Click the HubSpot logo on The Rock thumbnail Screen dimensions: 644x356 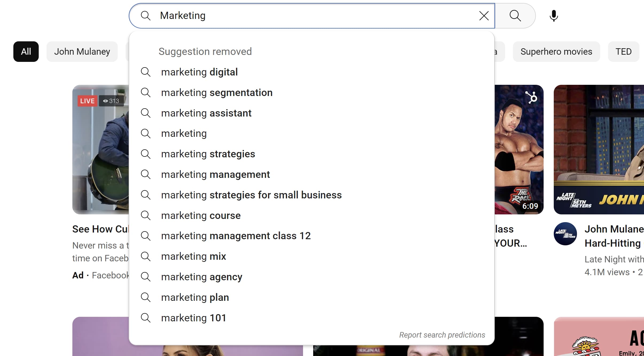[531, 97]
